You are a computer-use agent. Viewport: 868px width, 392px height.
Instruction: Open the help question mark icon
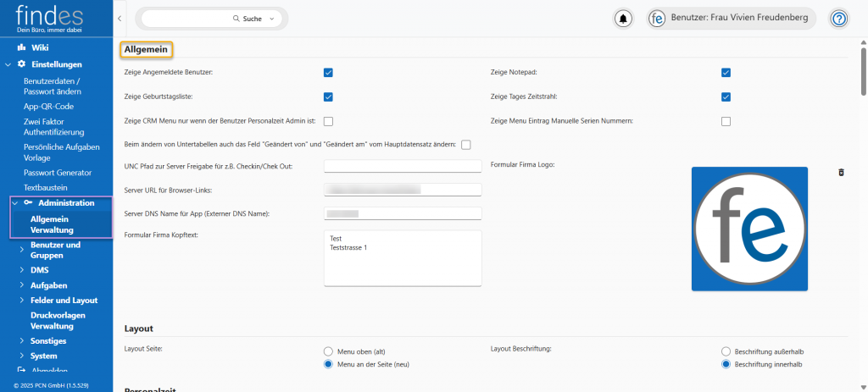839,19
